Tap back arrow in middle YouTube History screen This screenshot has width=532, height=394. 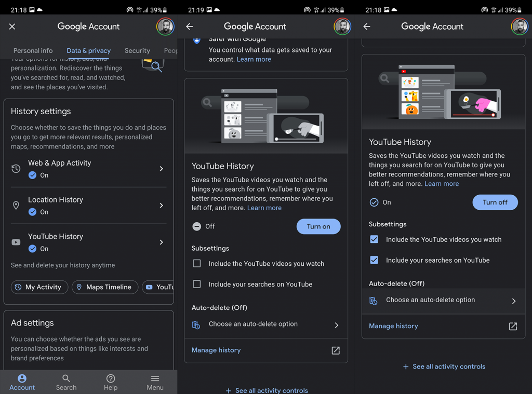click(189, 26)
